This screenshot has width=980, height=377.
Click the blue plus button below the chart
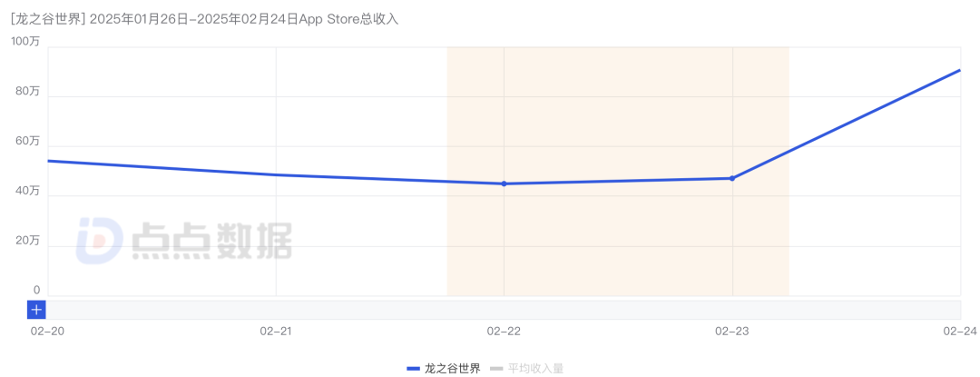(x=36, y=310)
